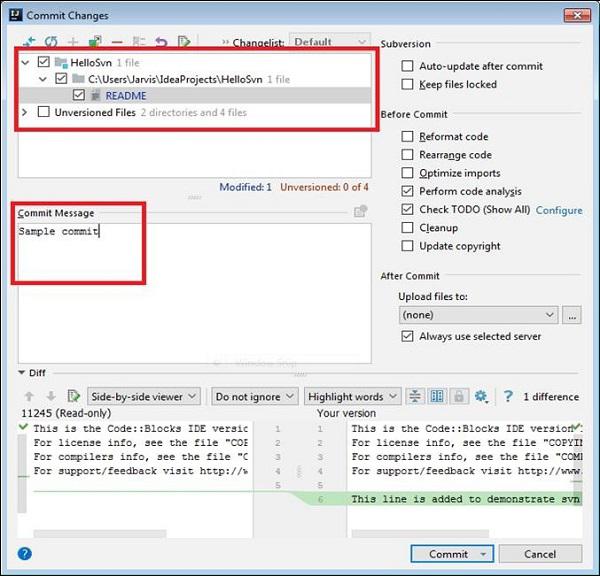Viewport: 600px width, 576px height.
Task: Expand the Unversioned Files tree node
Action: [25, 113]
